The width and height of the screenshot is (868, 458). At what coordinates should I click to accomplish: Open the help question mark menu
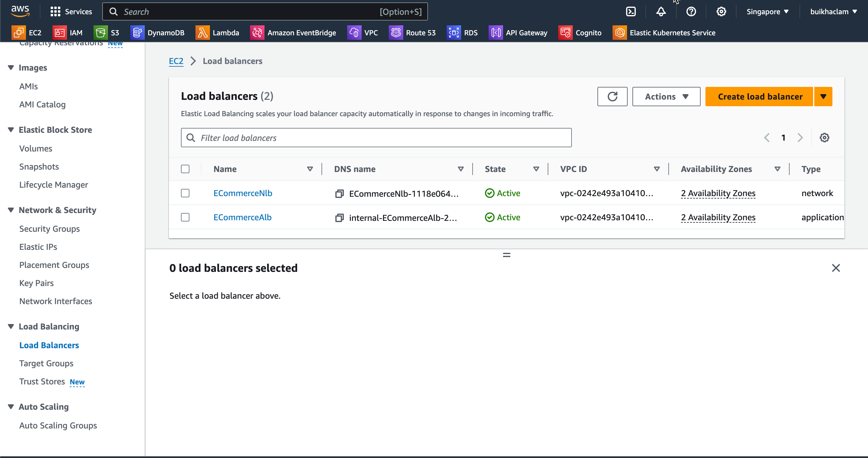(x=691, y=12)
